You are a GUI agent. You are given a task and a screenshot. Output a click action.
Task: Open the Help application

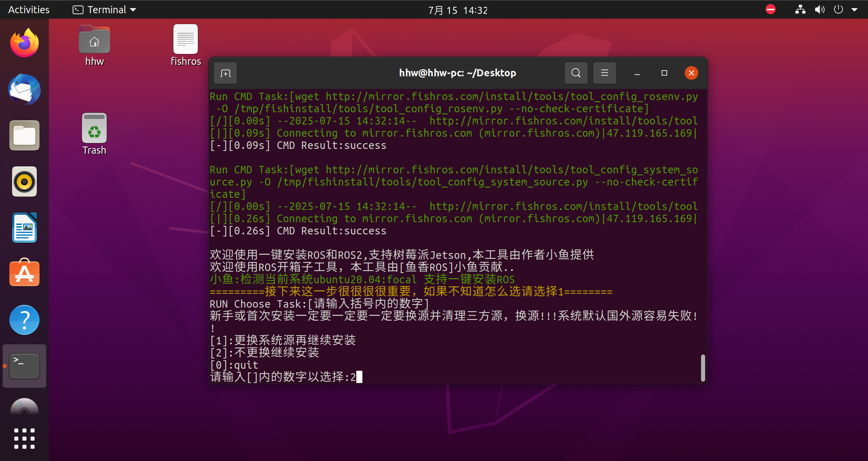24,320
